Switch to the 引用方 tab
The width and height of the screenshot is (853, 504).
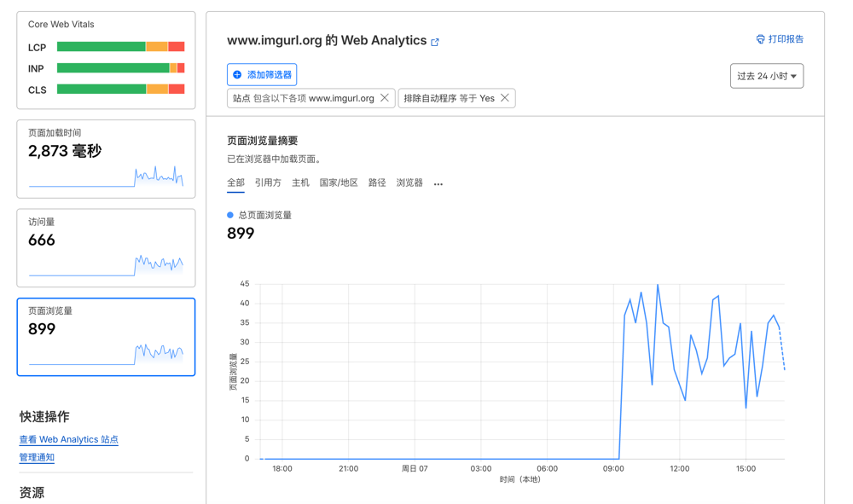click(x=268, y=182)
